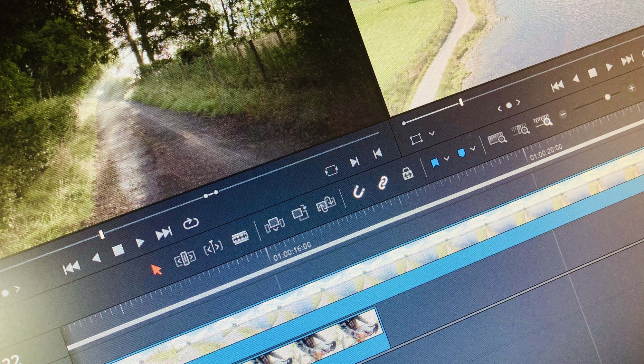Play forward in source viewer

pyautogui.click(x=140, y=242)
